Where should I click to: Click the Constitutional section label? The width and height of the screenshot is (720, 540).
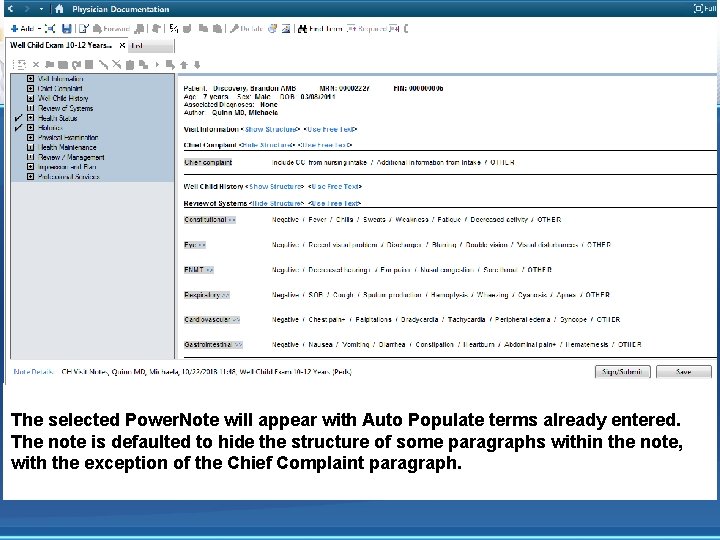210,220
